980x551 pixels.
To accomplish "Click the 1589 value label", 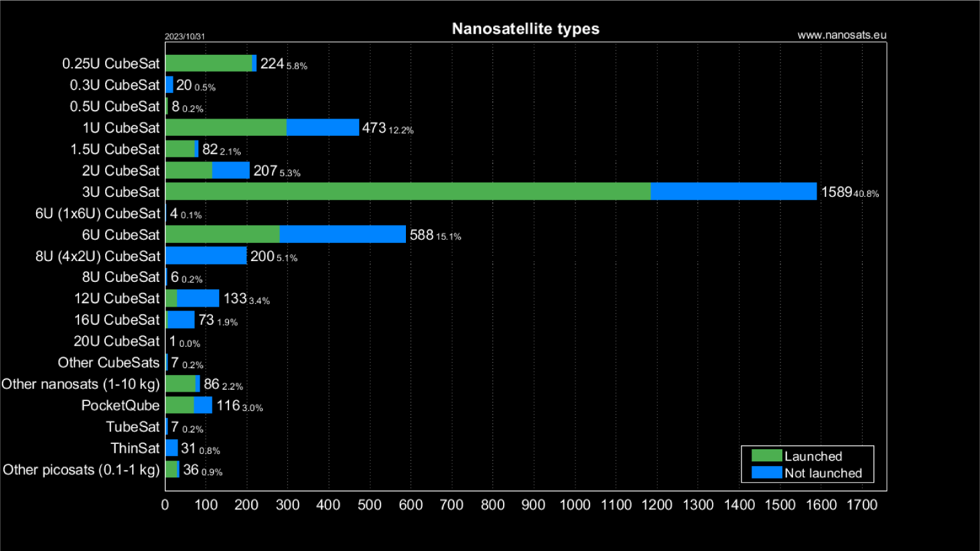I will 837,192.
